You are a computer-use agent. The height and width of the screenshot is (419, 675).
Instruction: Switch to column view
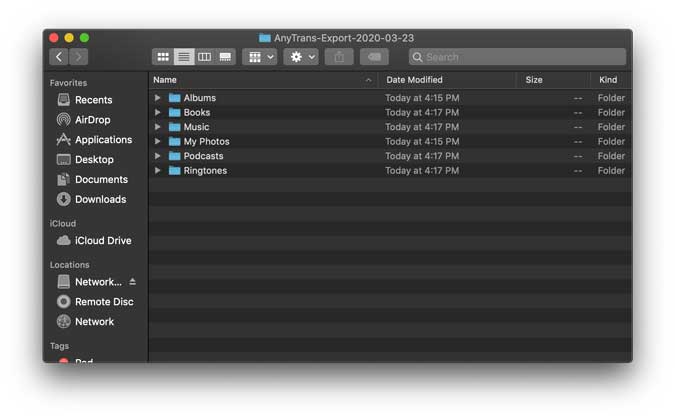tap(204, 57)
